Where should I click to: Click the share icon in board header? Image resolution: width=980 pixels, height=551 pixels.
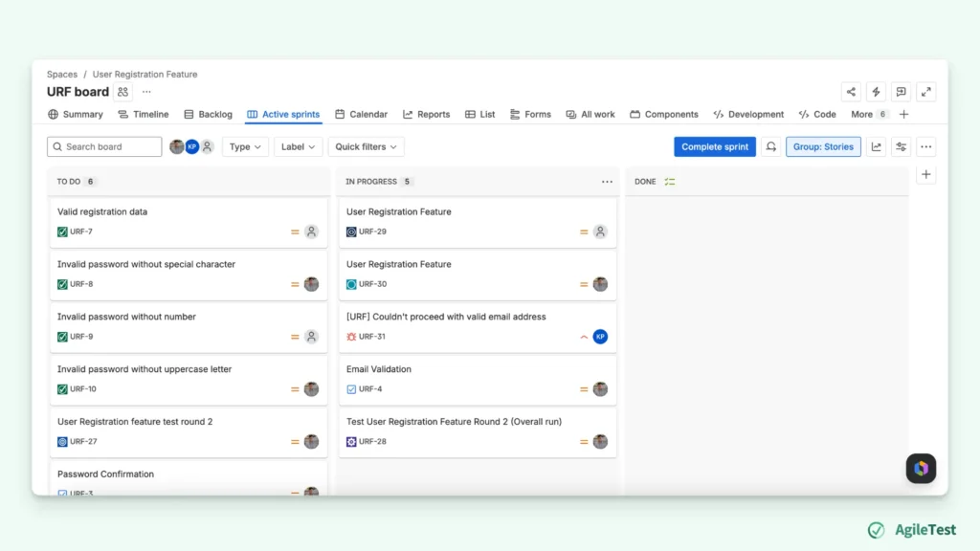click(851, 92)
